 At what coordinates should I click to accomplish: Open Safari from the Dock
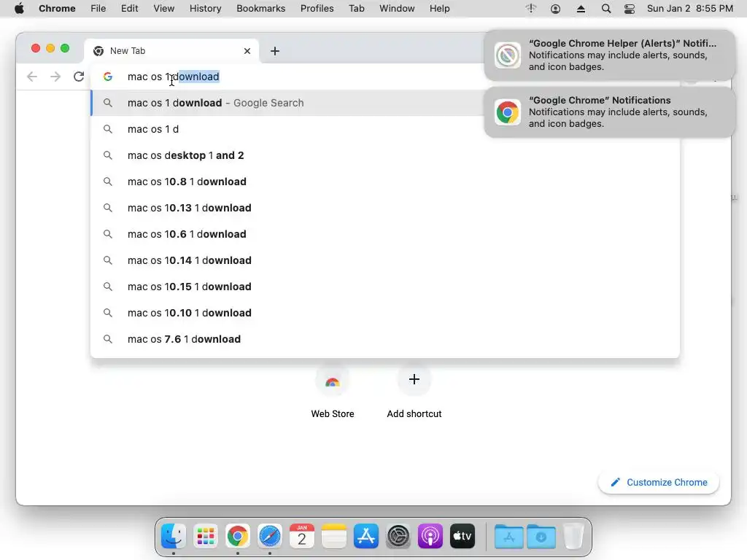coord(270,536)
